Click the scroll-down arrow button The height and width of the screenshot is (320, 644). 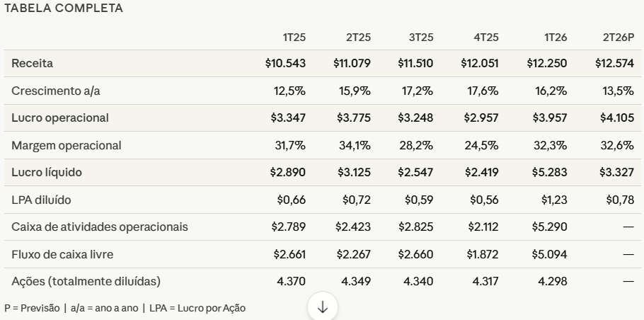pos(323,307)
